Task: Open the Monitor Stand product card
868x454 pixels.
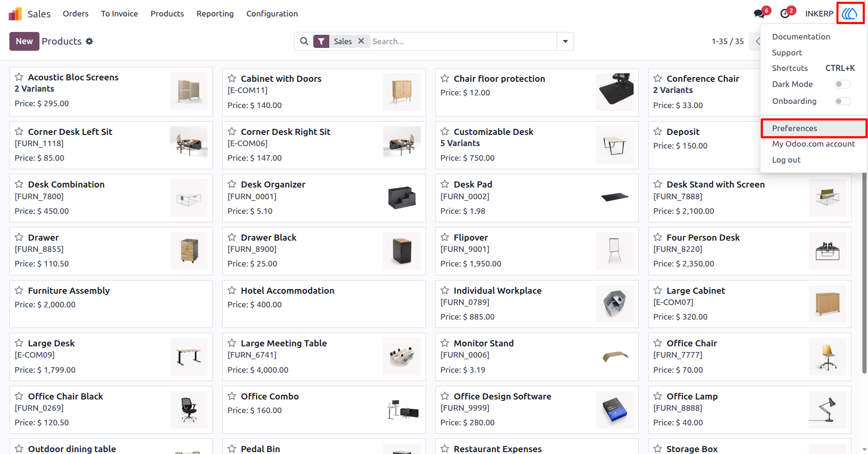Action: pyautogui.click(x=537, y=357)
